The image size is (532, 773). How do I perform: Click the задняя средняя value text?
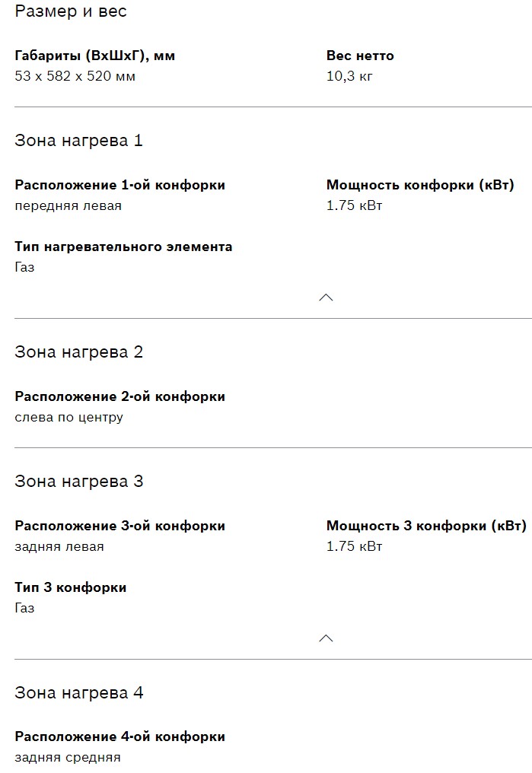coord(67,757)
